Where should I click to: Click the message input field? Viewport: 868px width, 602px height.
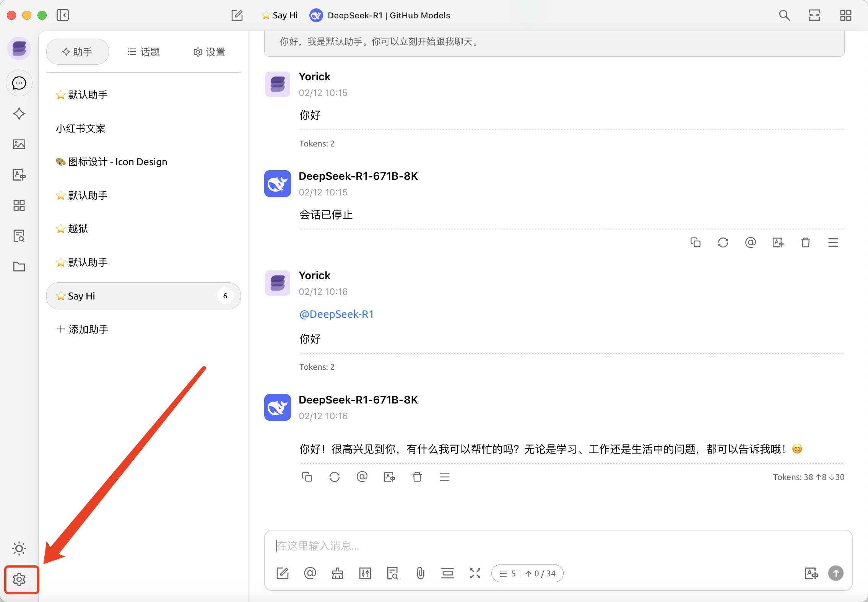[535, 546]
